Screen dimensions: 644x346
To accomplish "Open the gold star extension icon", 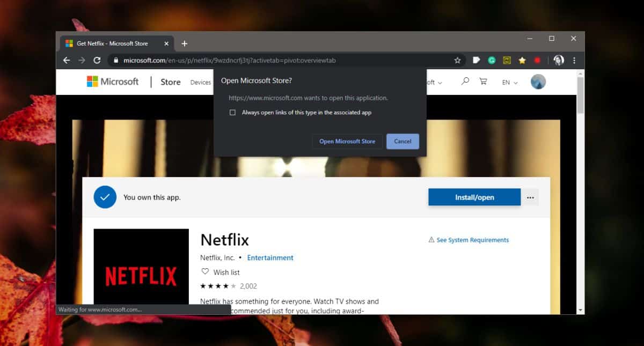I will pos(522,61).
